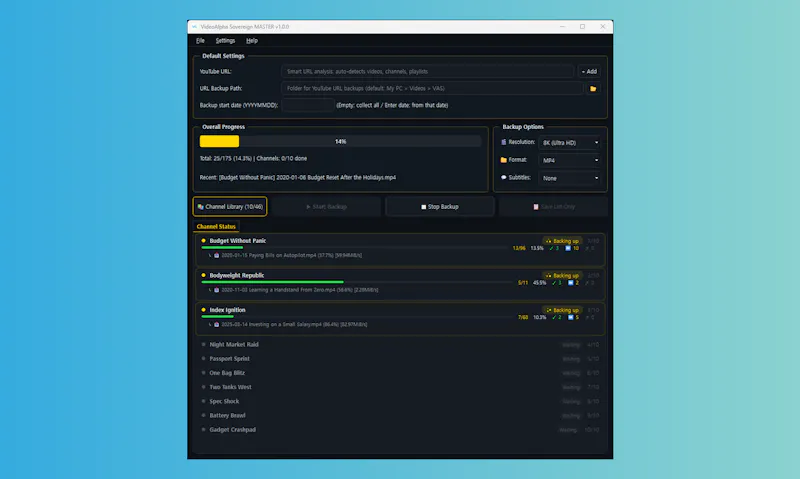Click the file icon next to Paying Bills on Autopilot.mp4

click(216, 255)
